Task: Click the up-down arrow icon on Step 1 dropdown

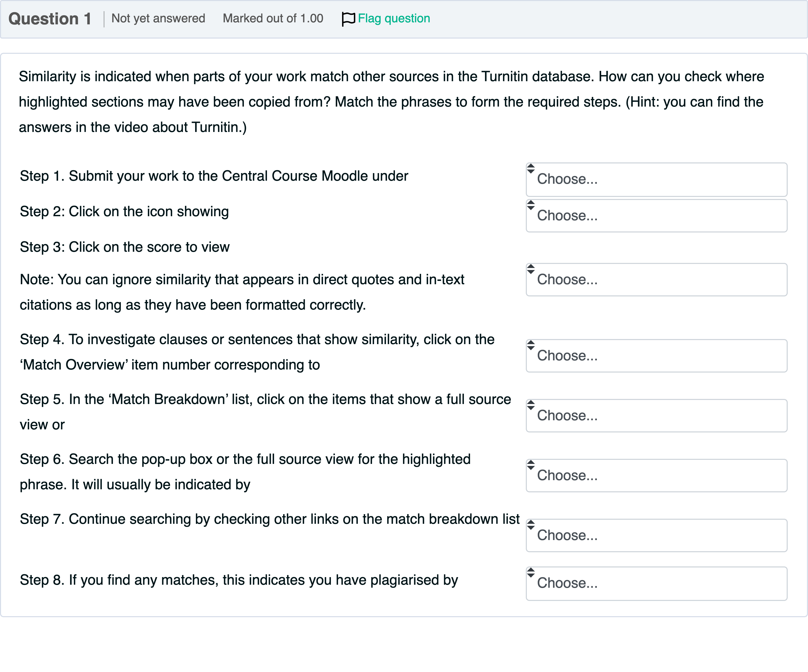Action: tap(531, 168)
